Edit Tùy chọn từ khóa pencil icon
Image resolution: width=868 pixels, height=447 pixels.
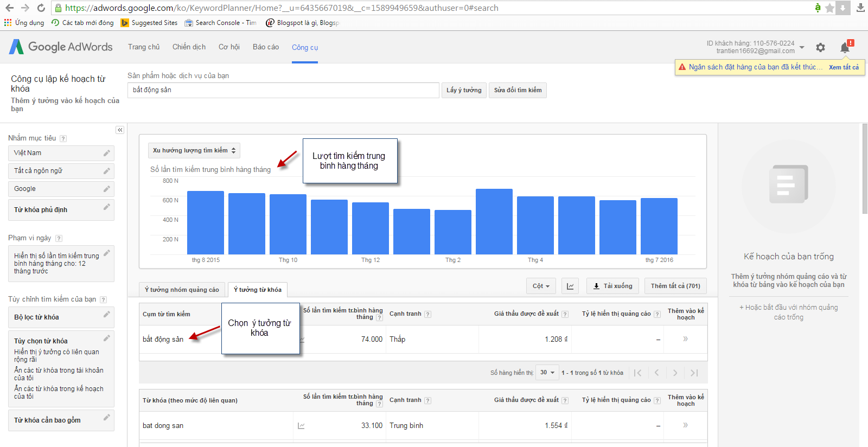107,338
